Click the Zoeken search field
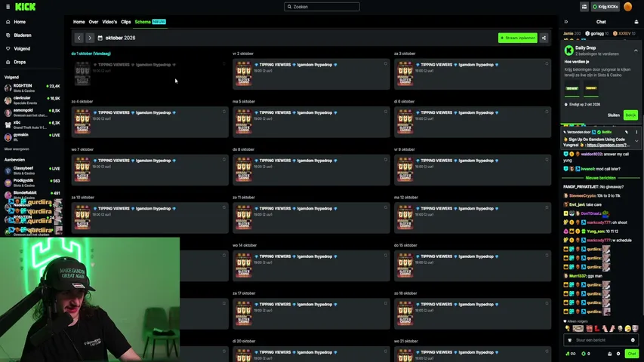 322,7
